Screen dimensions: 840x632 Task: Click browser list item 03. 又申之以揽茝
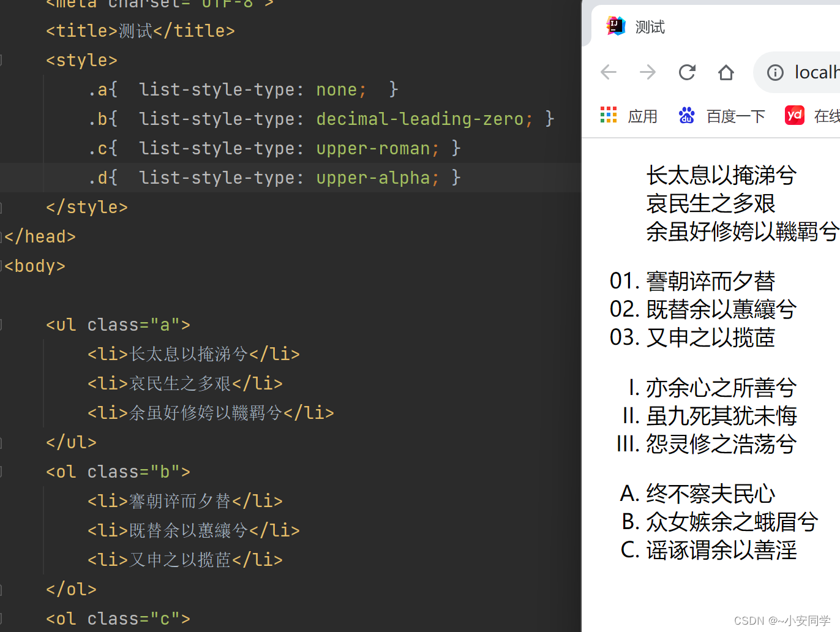pos(692,337)
